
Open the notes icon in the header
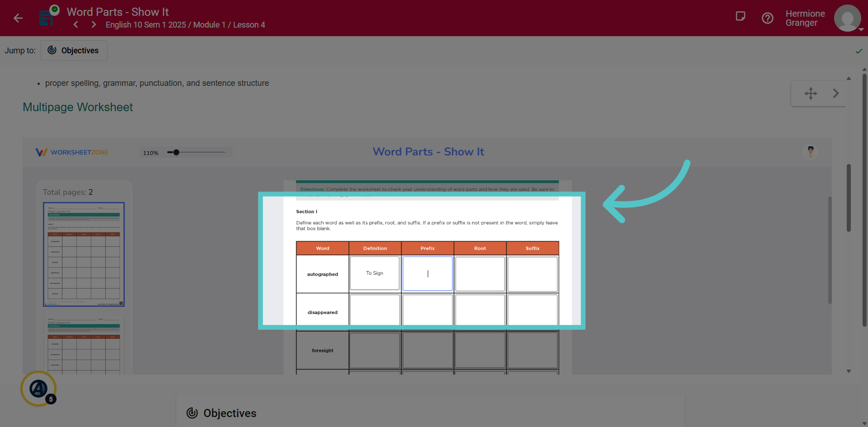(x=741, y=17)
